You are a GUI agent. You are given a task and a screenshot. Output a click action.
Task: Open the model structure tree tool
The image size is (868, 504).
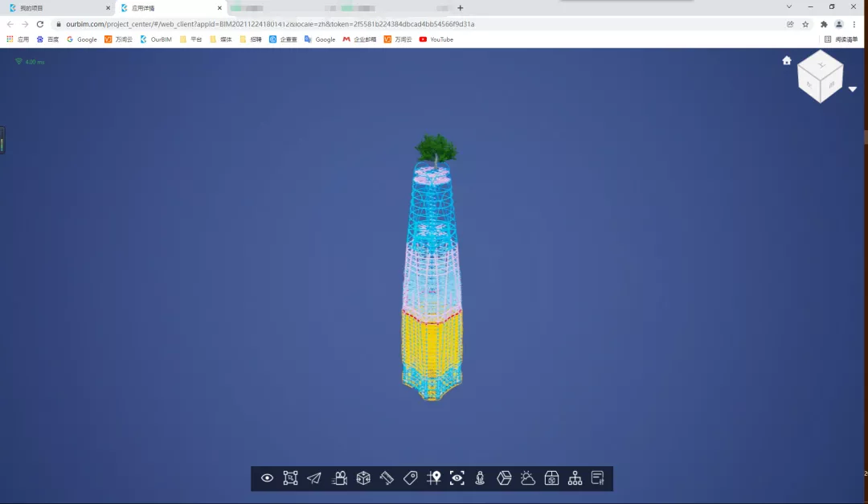(575, 478)
